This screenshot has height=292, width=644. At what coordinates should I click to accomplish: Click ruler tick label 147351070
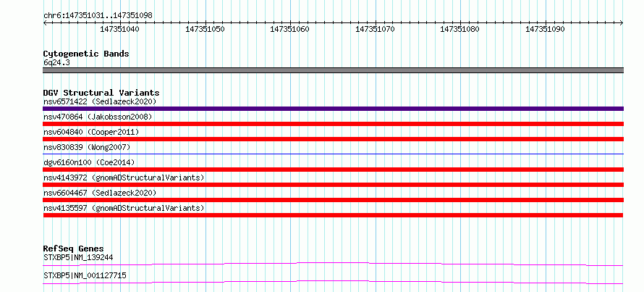pyautogui.click(x=375, y=29)
